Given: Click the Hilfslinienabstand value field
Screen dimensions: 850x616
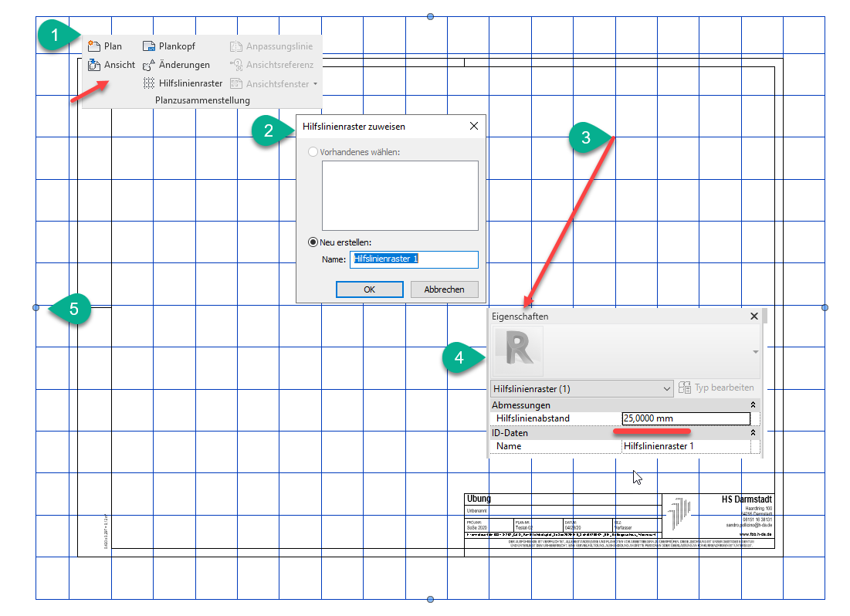Looking at the screenshot, I should (x=686, y=418).
